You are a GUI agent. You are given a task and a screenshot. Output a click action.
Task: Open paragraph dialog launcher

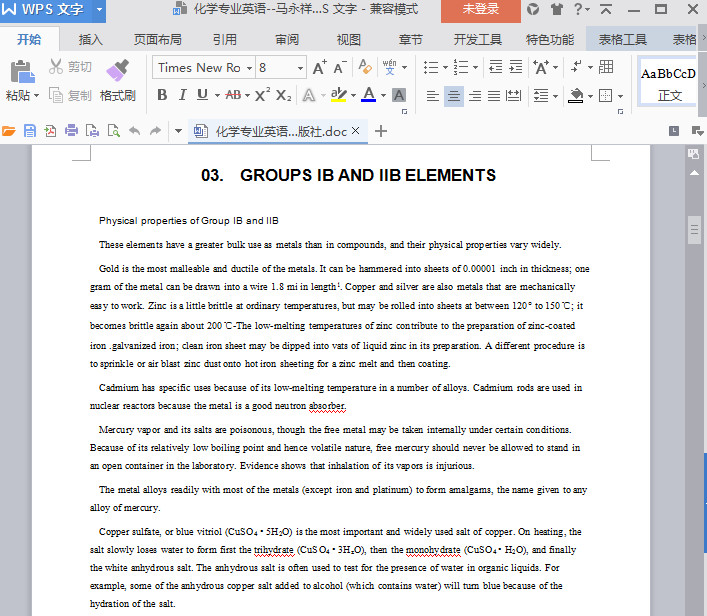click(x=620, y=111)
